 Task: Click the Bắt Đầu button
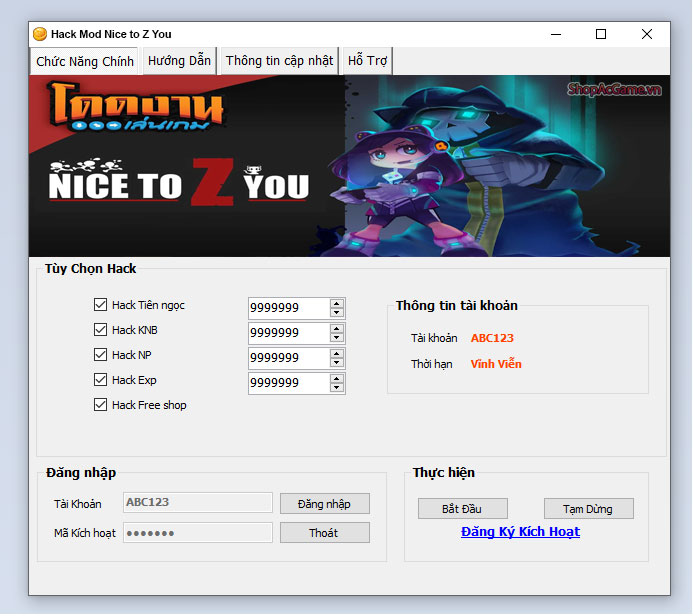463,509
